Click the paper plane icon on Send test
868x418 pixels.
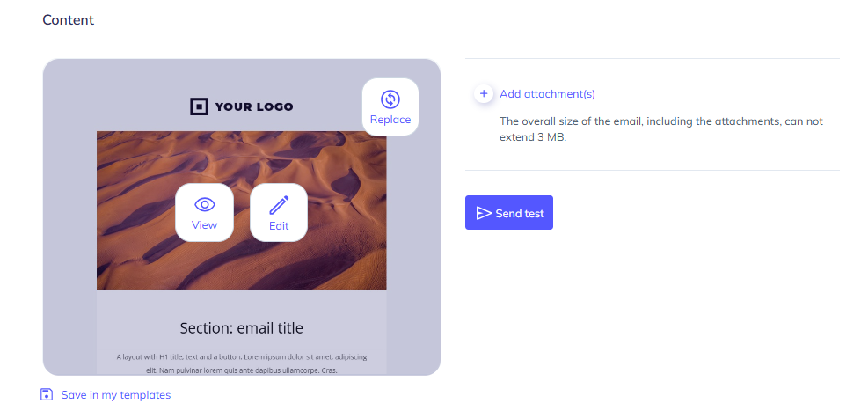(x=484, y=213)
